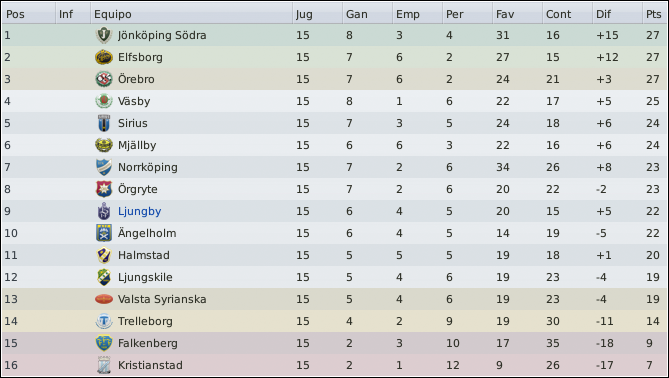
Task: Click the Jönköping Södra club crest
Action: 104,35
